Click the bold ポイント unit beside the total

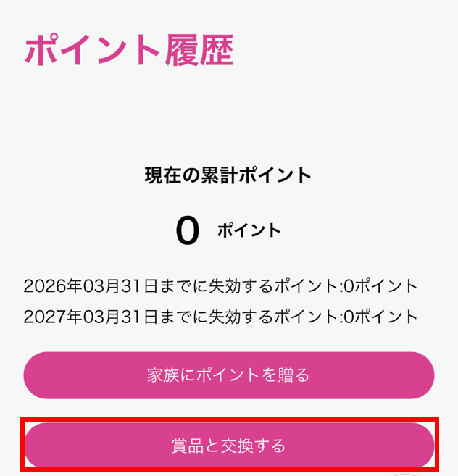pos(249,231)
